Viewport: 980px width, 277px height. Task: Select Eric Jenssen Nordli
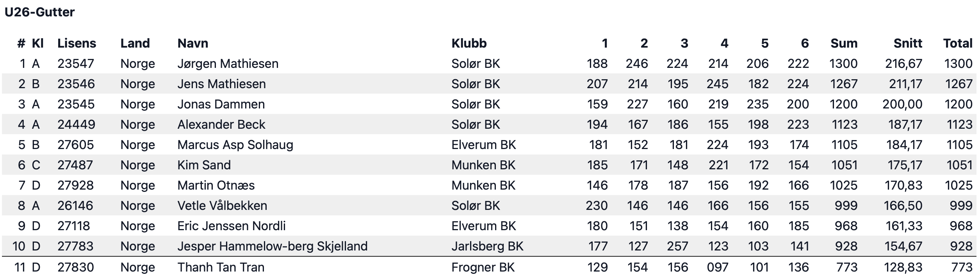coord(232,226)
